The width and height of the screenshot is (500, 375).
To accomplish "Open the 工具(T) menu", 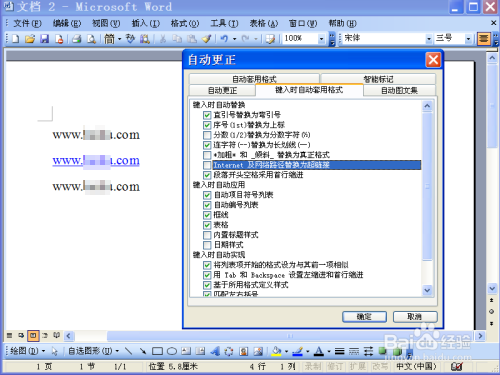I will (x=224, y=23).
